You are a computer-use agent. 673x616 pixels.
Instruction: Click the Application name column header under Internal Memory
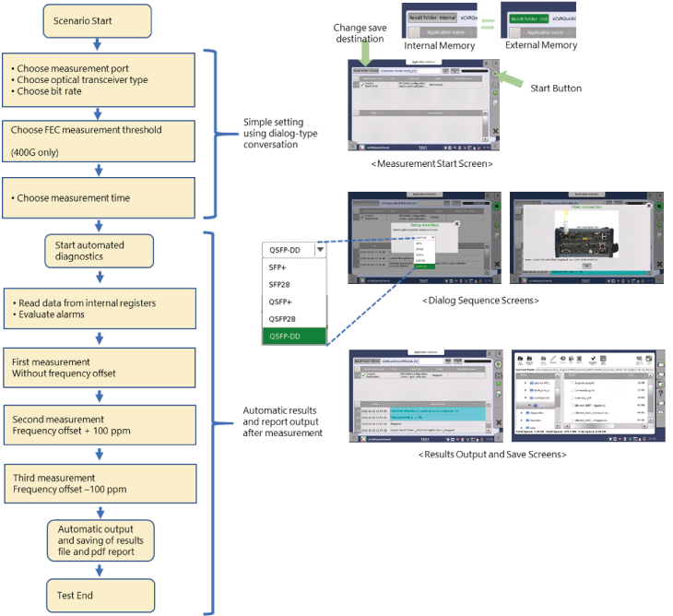pyautogui.click(x=445, y=32)
